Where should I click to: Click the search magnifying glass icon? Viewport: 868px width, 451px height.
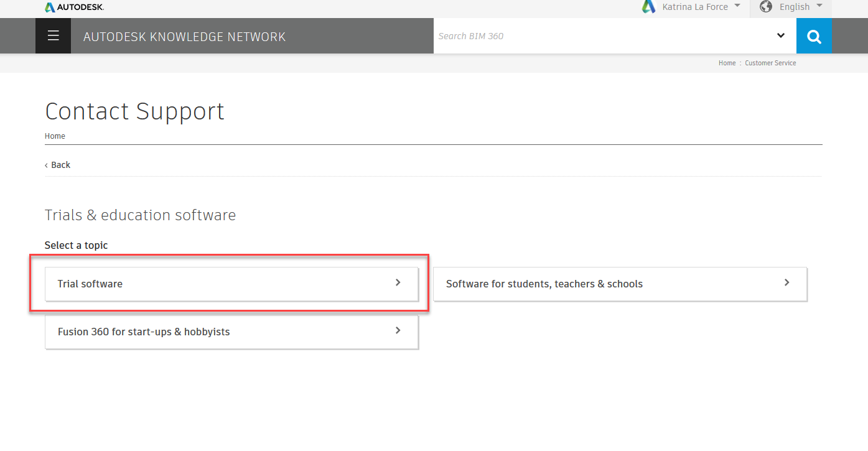pyautogui.click(x=814, y=35)
